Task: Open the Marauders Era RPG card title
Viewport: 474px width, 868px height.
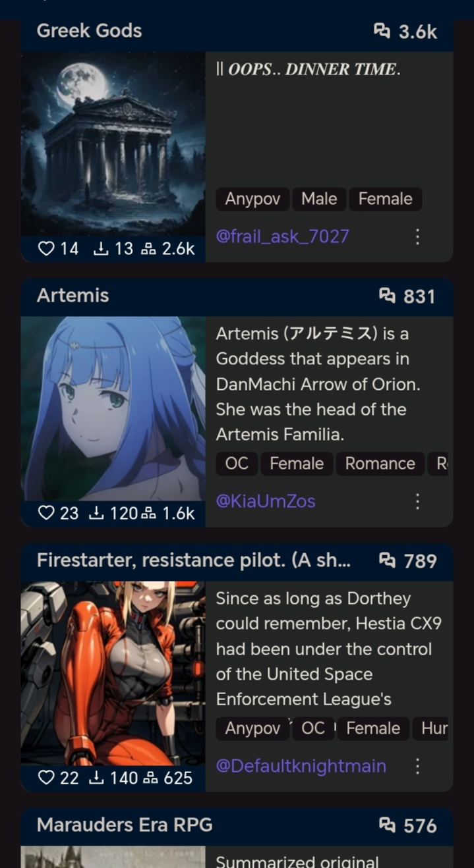Action: click(x=125, y=825)
